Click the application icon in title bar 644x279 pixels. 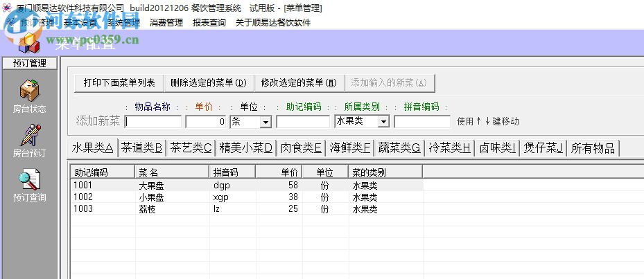6,8
